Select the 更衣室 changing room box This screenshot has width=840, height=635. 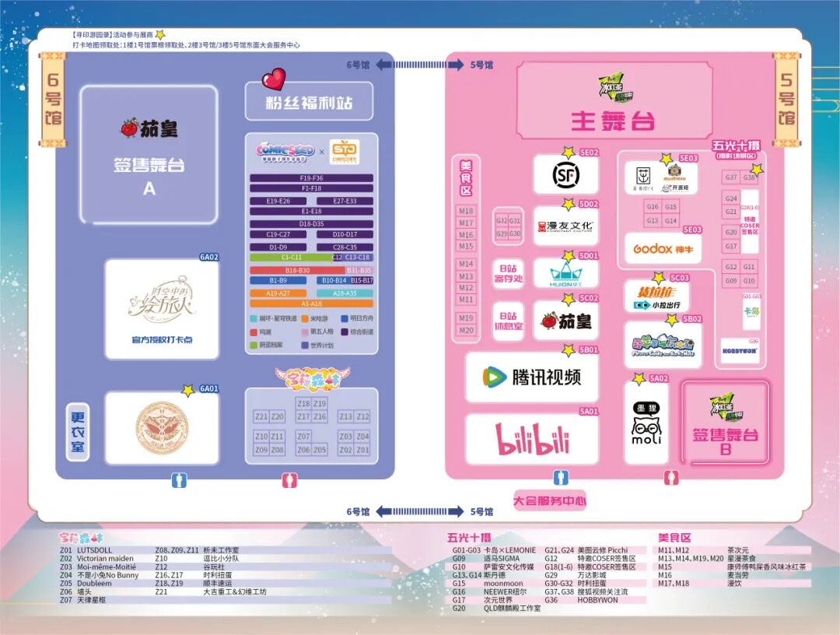point(78,431)
